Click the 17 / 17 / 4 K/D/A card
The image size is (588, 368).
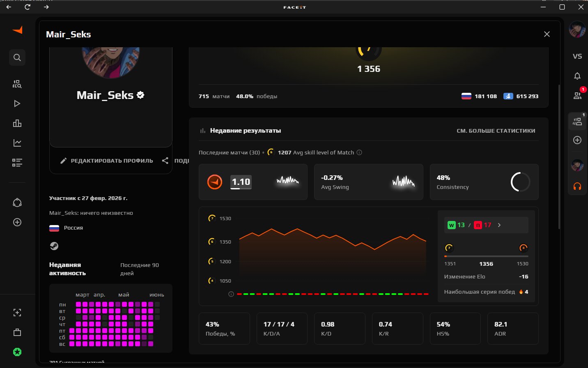(x=282, y=329)
